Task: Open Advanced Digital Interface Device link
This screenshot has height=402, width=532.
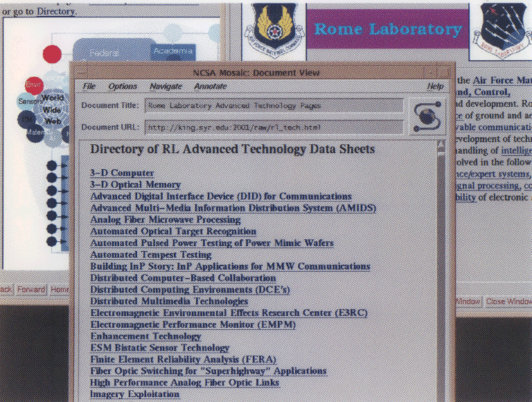Action: click(x=221, y=196)
